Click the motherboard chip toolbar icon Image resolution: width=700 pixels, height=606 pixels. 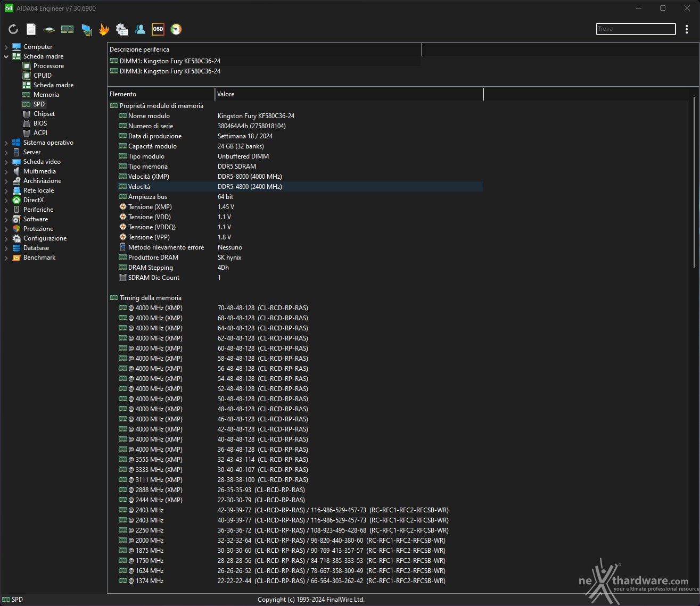49,30
